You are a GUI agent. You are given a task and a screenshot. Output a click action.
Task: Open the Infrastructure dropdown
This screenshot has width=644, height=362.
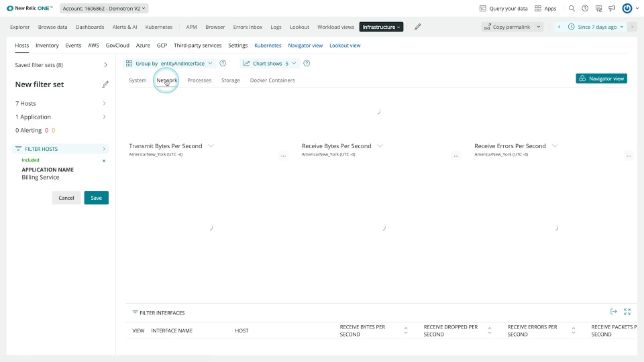tap(381, 27)
